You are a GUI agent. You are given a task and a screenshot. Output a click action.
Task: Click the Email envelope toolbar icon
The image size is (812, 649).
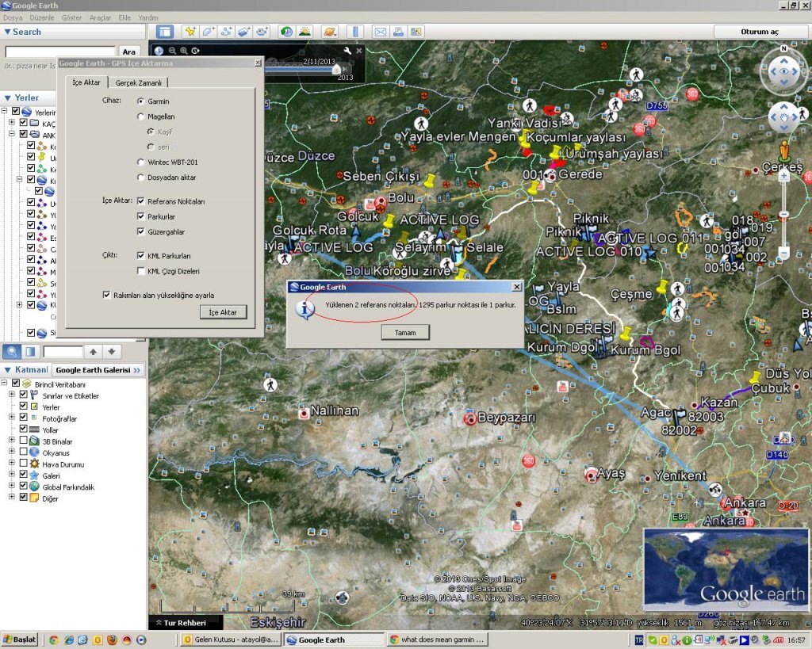click(x=380, y=32)
